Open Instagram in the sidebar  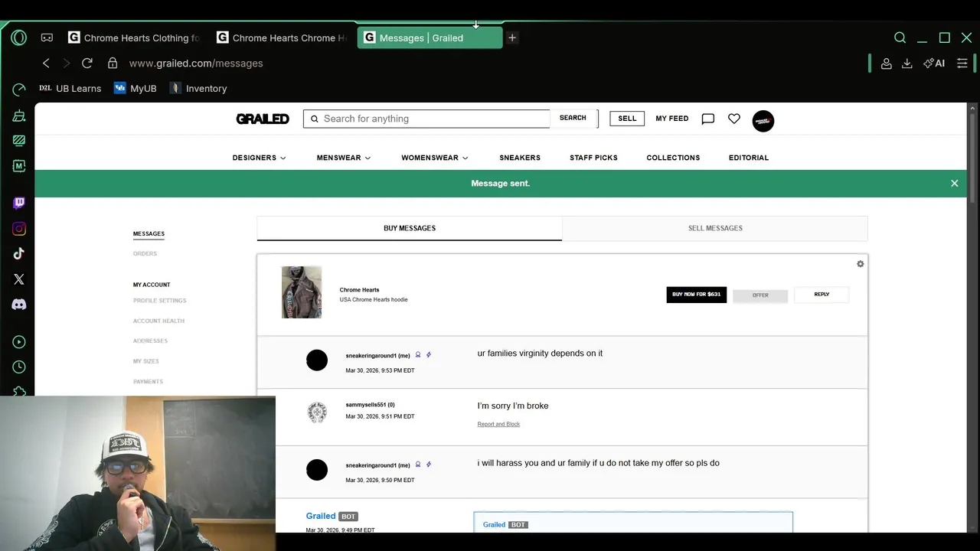19,229
